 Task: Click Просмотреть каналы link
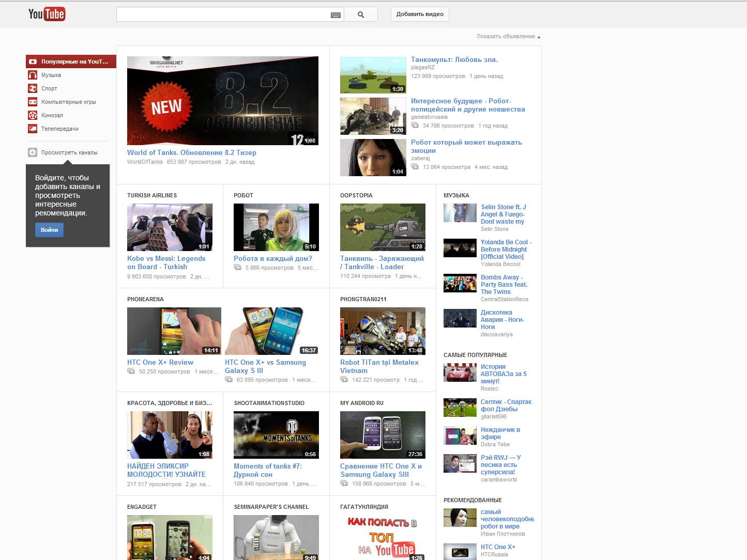pyautogui.click(x=69, y=152)
